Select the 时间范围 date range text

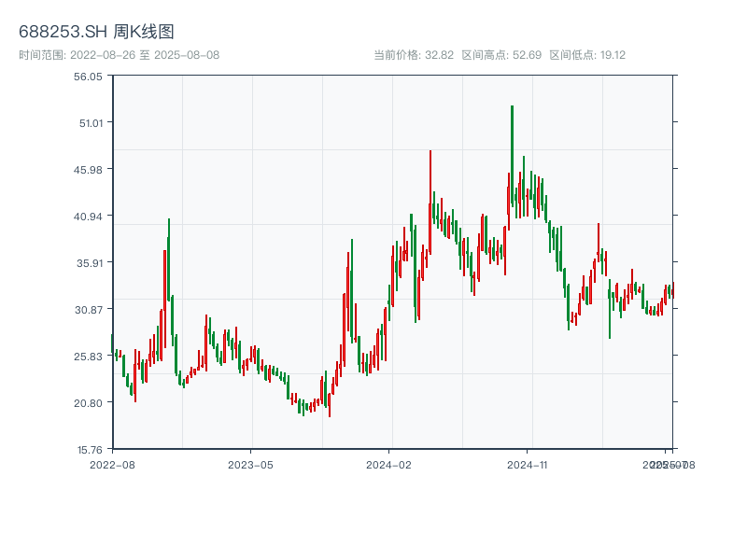120,55
